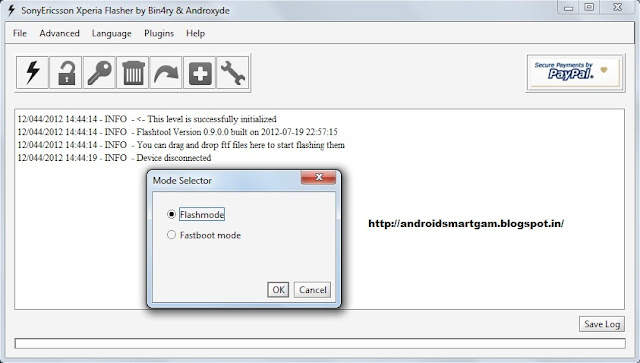Click the lightning icon in title bar
Viewport: 640px width, 363px height.
coord(11,10)
